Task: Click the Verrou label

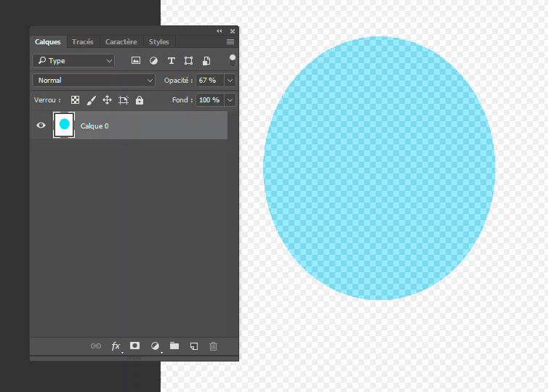Action: [x=47, y=100]
